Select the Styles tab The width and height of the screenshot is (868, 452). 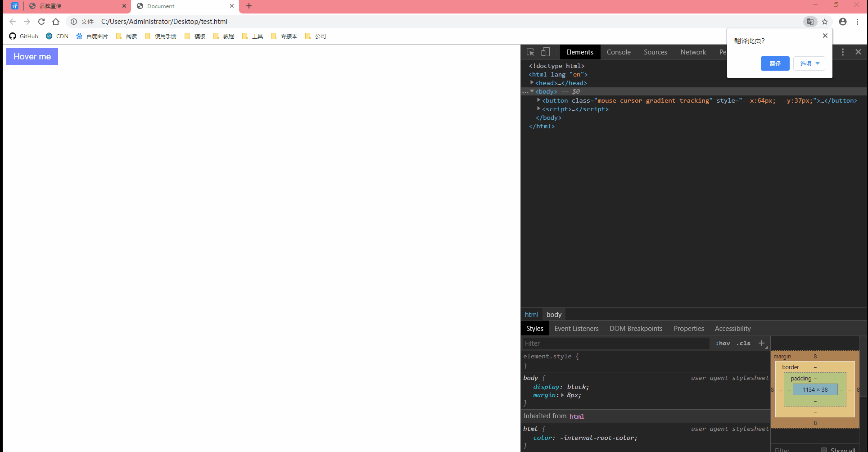535,329
